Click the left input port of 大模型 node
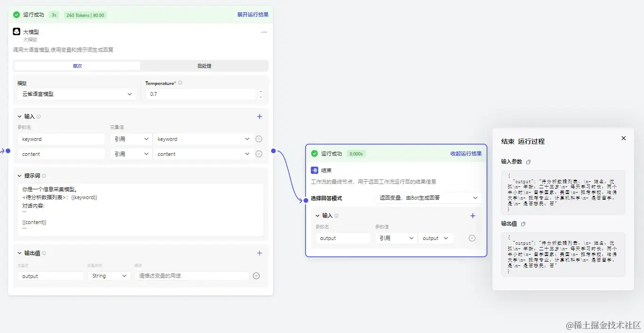 click(x=8, y=151)
